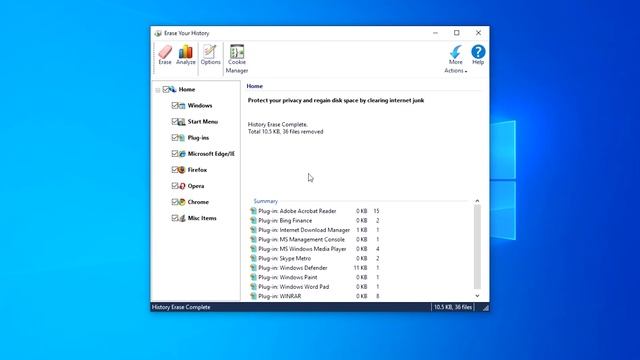Select Plug-in: Bing Finance row
Image resolution: width=640 pixels, height=360 pixels.
(315, 220)
